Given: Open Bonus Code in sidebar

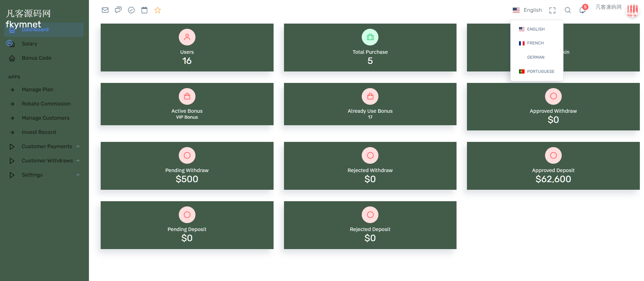Looking at the screenshot, I should point(36,58).
